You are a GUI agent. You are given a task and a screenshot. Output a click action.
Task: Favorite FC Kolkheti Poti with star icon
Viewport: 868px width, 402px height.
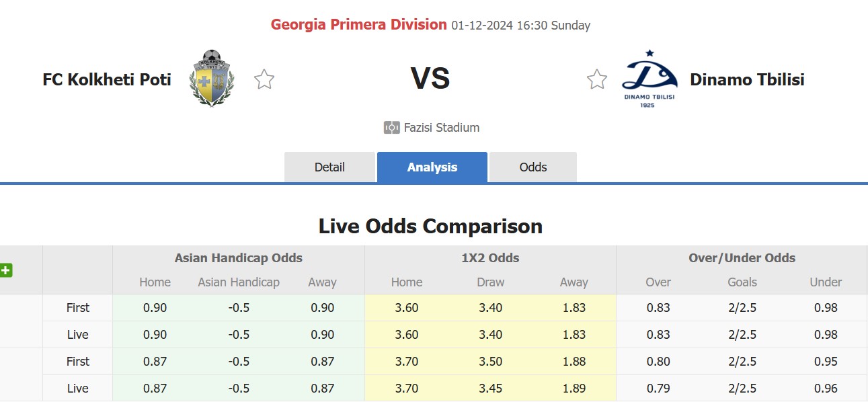264,79
